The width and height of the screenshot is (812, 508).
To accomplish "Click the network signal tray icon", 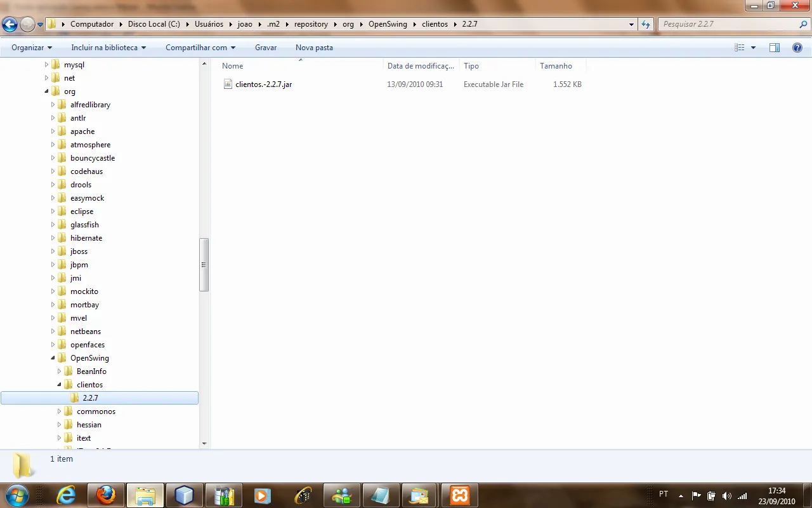I will (742, 495).
